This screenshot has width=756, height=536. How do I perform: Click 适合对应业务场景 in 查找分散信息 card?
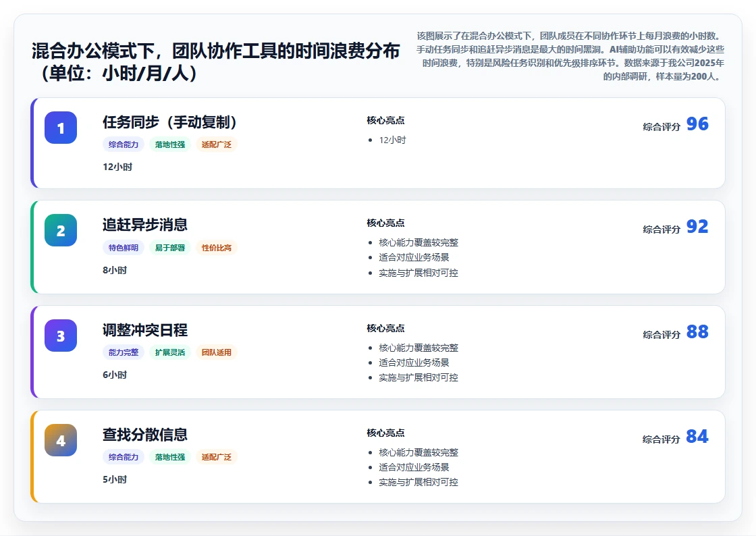(414, 467)
